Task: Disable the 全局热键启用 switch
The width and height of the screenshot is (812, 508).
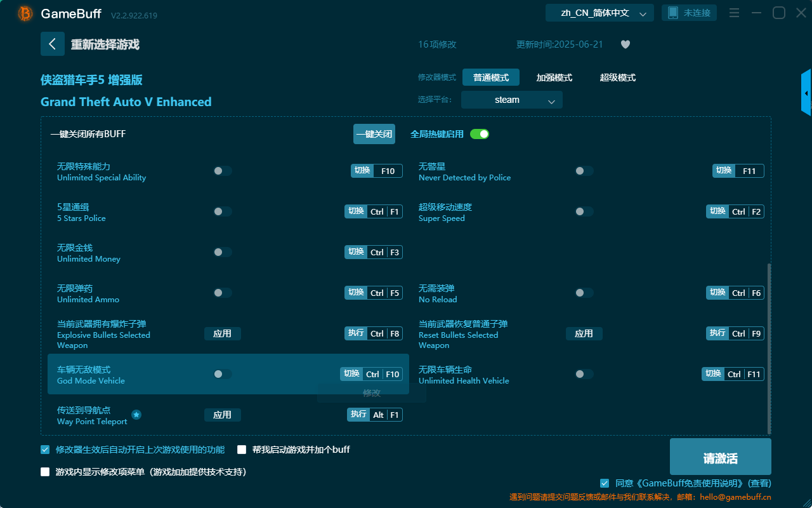Action: point(479,134)
